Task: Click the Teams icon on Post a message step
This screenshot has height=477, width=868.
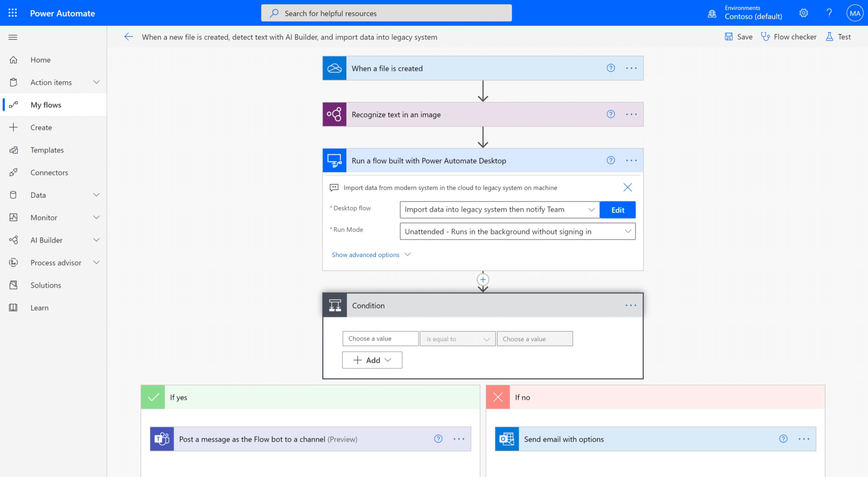Action: coord(162,439)
